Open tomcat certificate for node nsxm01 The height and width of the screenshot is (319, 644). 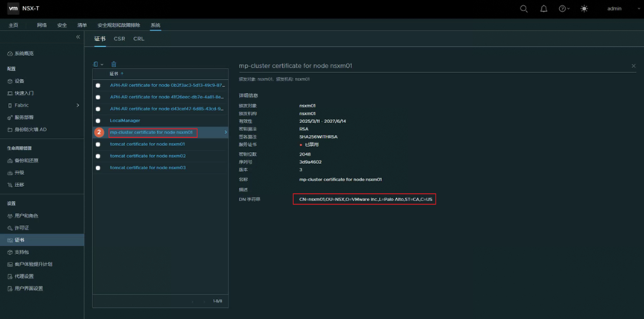coord(147,145)
